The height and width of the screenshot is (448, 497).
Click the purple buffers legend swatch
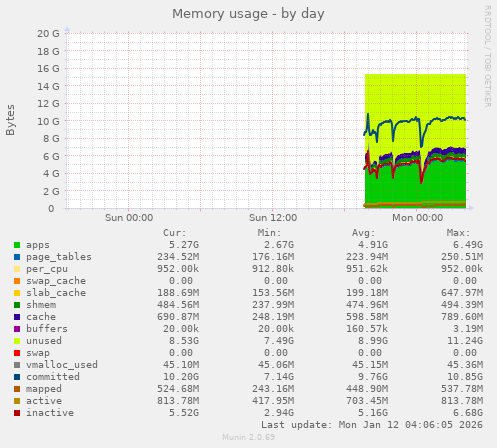pos(17,329)
